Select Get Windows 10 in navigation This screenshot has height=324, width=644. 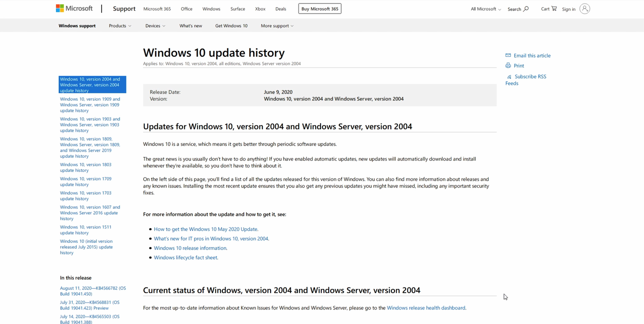(x=231, y=26)
